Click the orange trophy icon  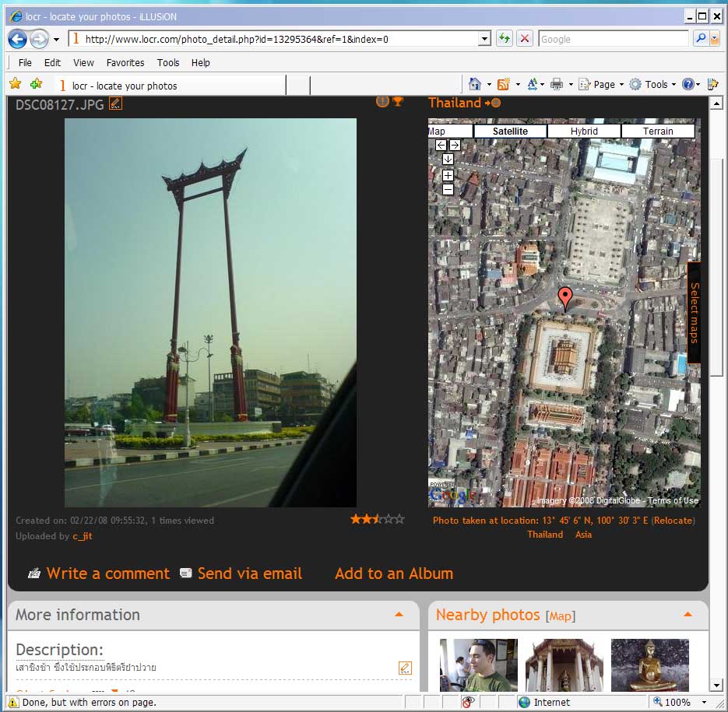point(398,101)
